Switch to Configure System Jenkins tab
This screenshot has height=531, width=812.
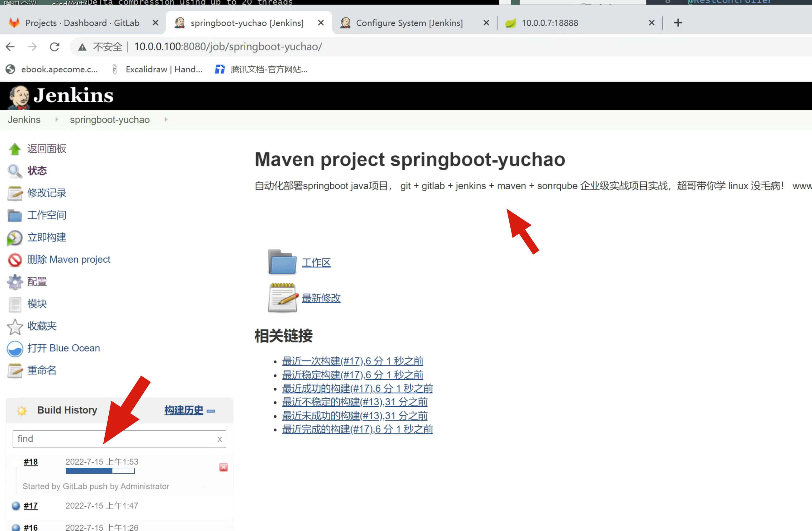tap(409, 23)
